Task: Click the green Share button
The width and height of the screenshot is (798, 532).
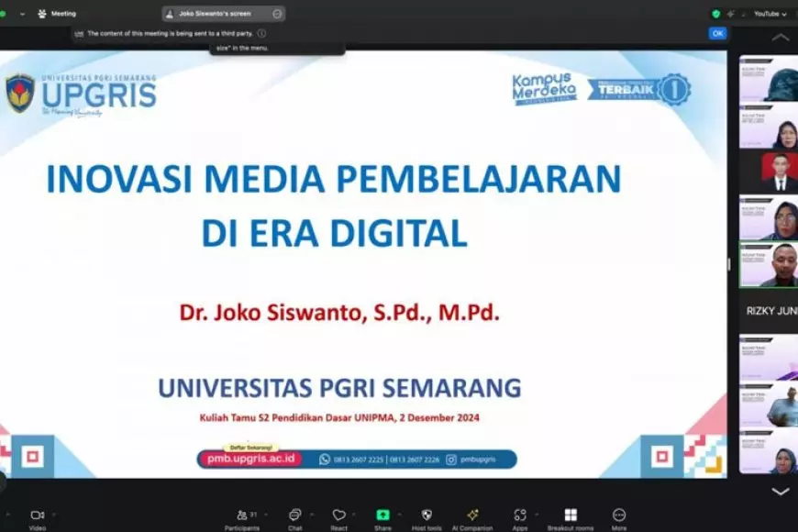Action: pyautogui.click(x=382, y=516)
